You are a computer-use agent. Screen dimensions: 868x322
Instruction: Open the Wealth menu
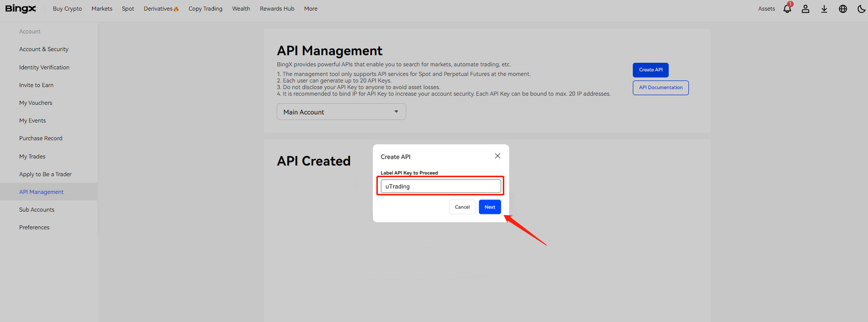point(241,9)
